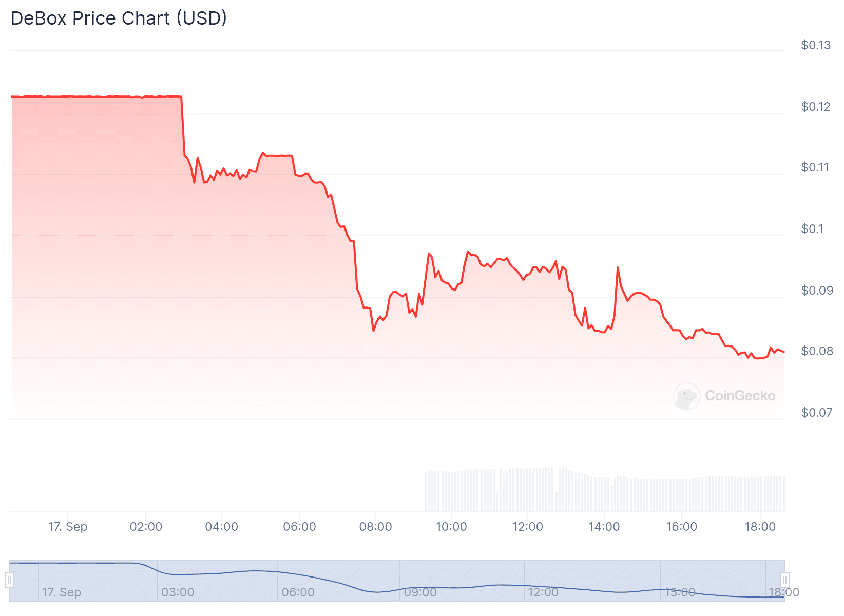Viewport: 844px width, 616px height.
Task: Click the 02:00 time axis label
Action: (146, 527)
